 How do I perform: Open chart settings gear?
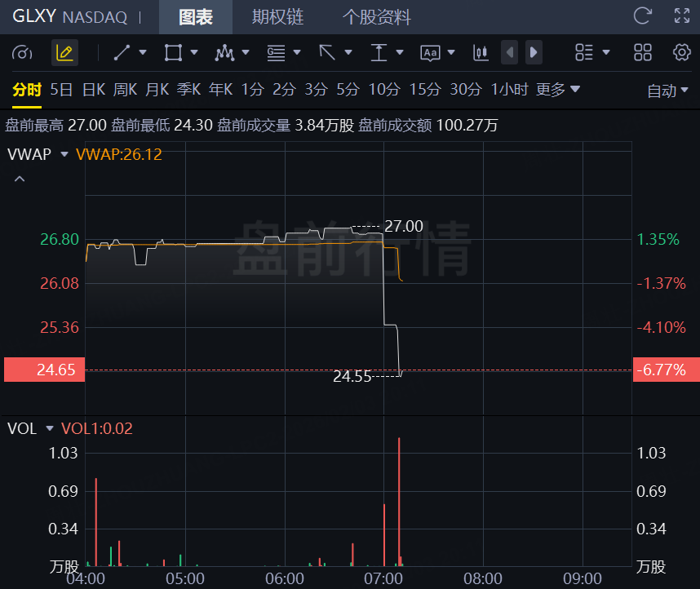click(682, 53)
